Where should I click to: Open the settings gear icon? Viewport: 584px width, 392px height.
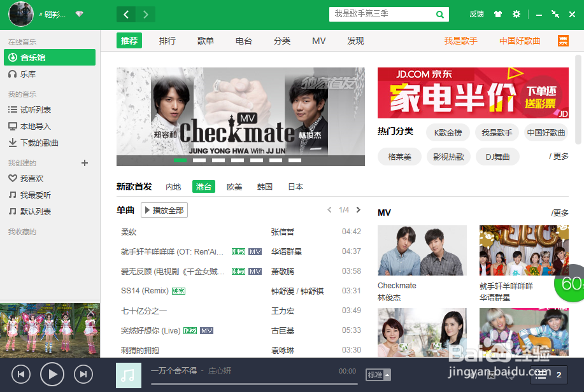click(x=517, y=13)
